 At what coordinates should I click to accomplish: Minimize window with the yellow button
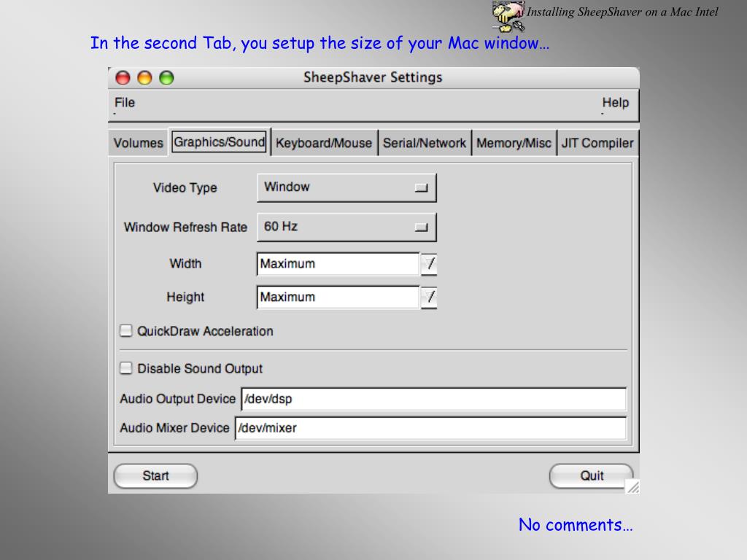145,77
